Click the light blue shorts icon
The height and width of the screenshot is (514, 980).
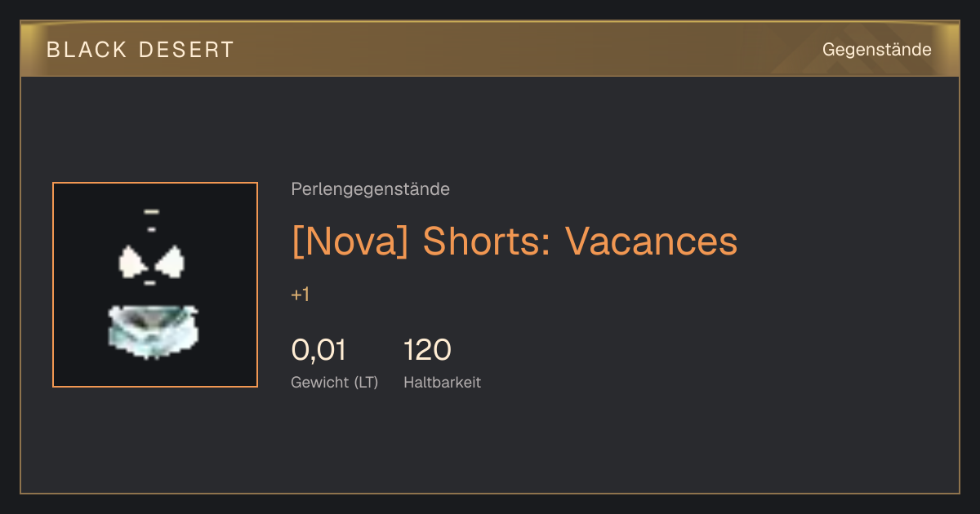point(153,330)
